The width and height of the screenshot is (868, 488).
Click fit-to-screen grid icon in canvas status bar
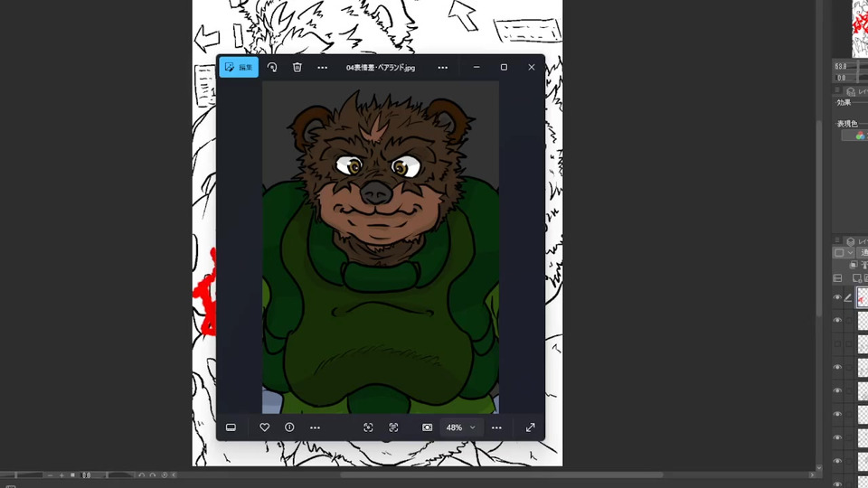coord(72,474)
